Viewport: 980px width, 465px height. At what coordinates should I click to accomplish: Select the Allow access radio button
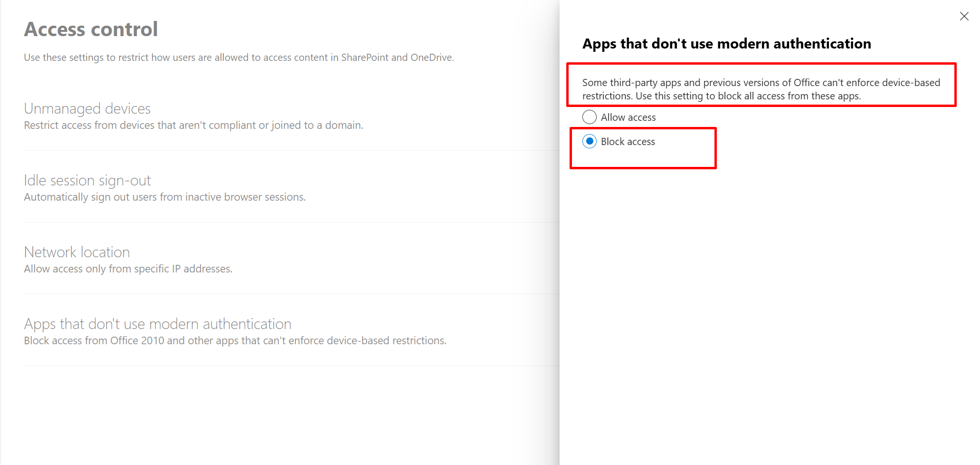tap(590, 117)
